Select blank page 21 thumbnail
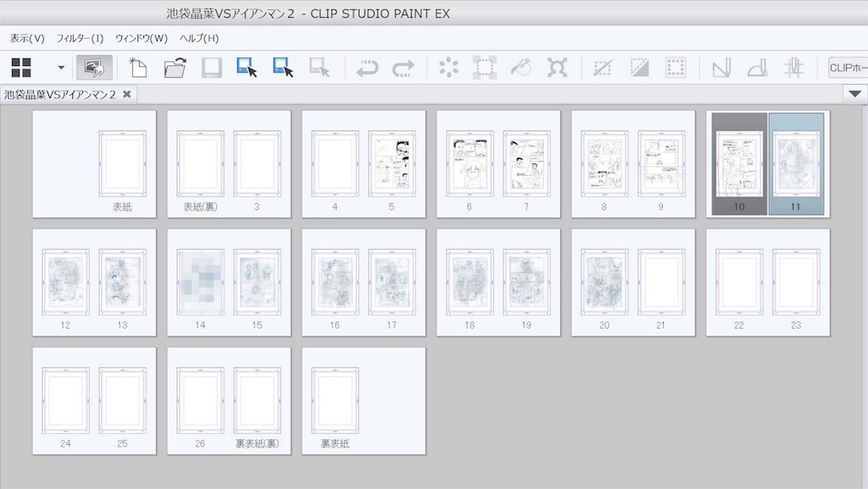The width and height of the screenshot is (868, 489). tap(661, 283)
